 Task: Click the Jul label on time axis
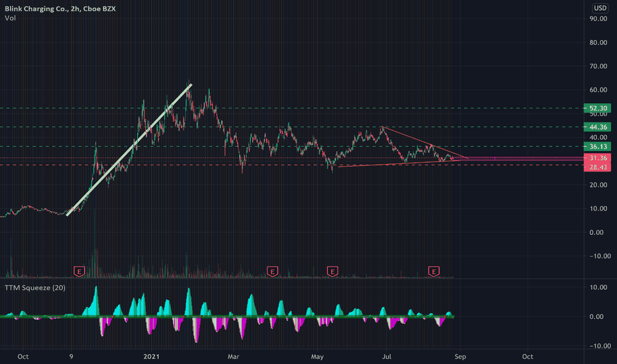tap(387, 357)
